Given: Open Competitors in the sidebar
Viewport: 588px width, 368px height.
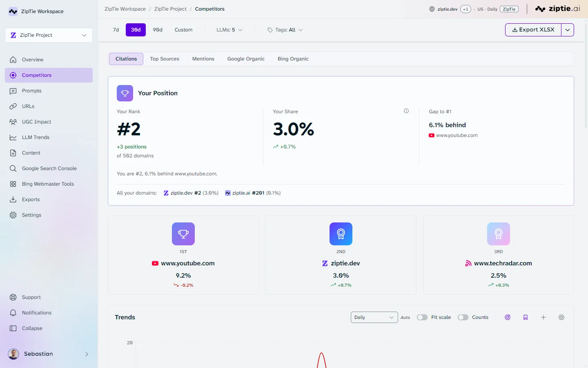Looking at the screenshot, I should tap(49, 75).
